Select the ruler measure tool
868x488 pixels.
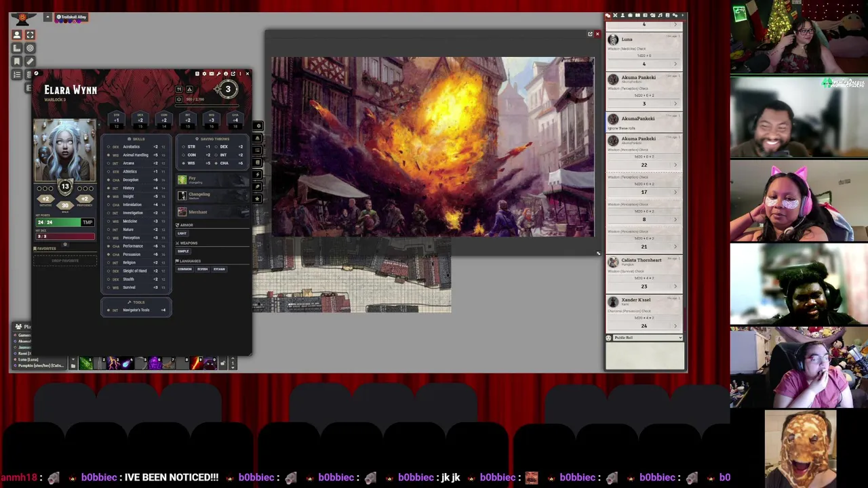coord(30,62)
